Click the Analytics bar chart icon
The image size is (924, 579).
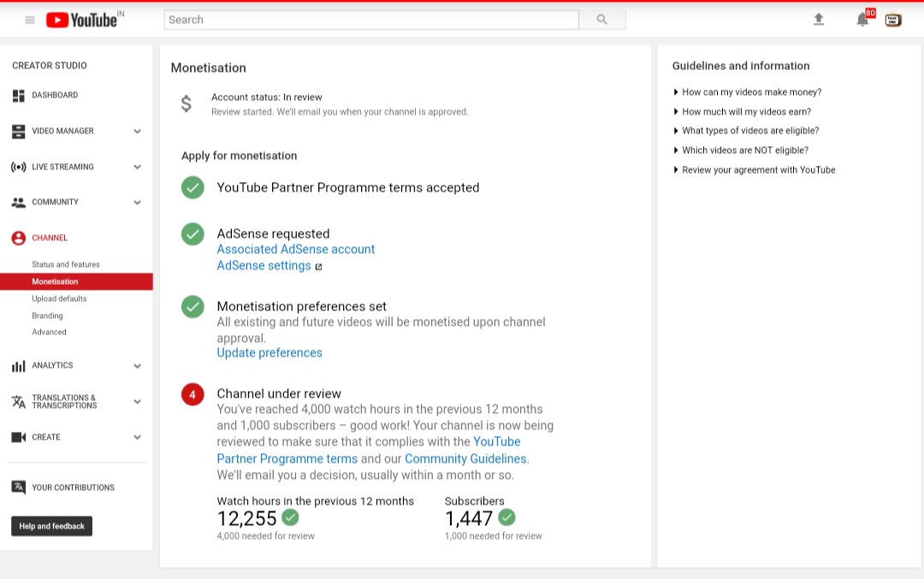18,366
